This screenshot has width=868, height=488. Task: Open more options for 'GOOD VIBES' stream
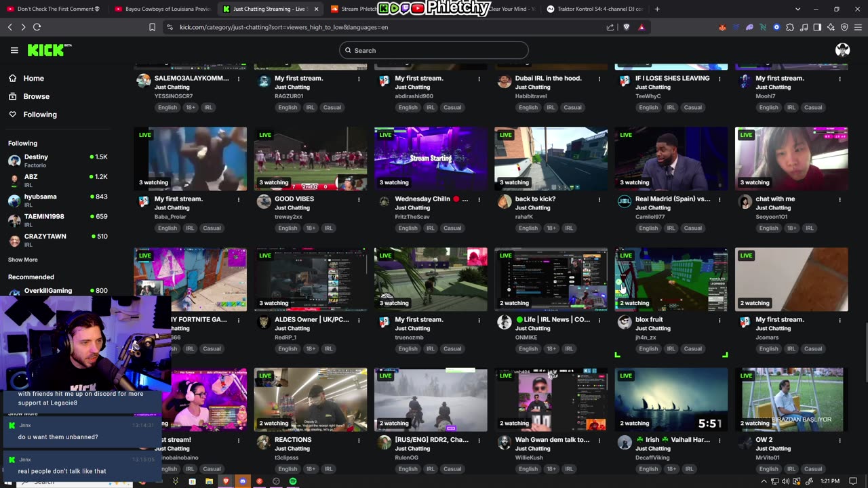[359, 199]
